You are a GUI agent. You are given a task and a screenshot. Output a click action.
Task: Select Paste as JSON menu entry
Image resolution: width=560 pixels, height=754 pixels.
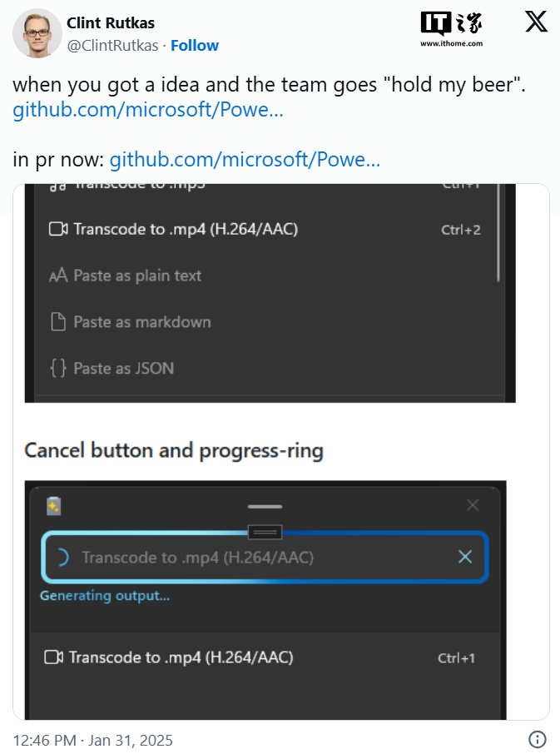[x=265, y=369]
